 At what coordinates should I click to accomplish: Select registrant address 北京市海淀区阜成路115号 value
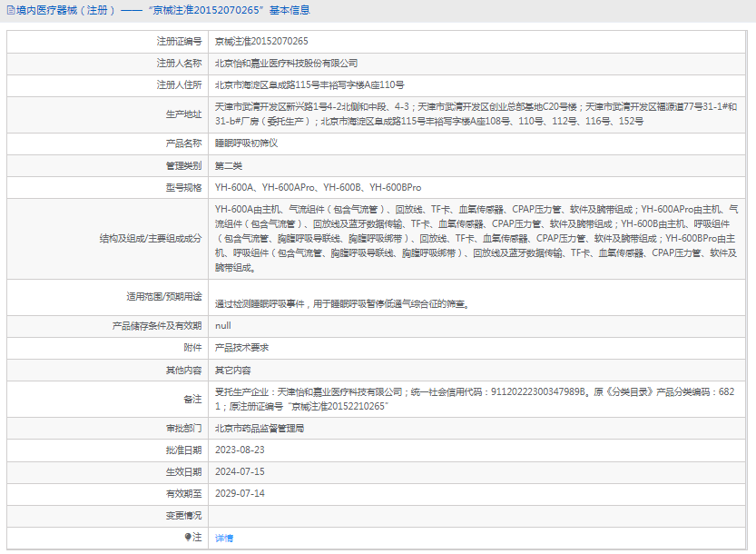click(309, 85)
